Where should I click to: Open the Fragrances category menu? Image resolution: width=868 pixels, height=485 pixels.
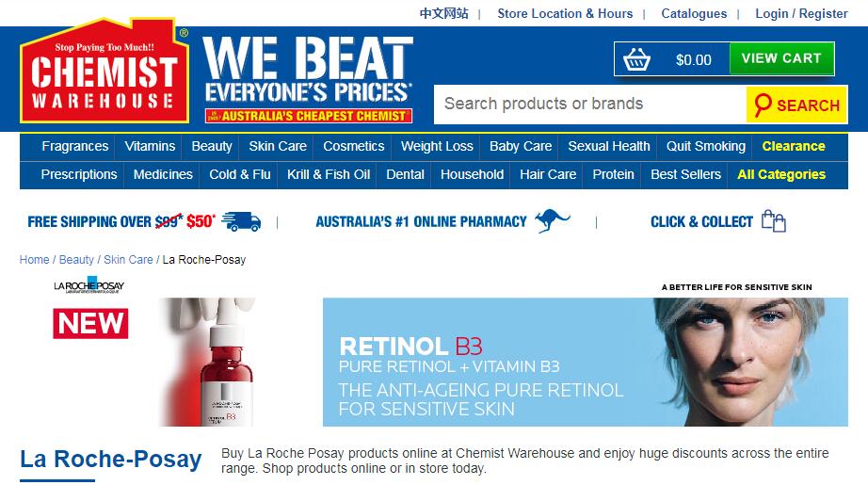click(75, 146)
